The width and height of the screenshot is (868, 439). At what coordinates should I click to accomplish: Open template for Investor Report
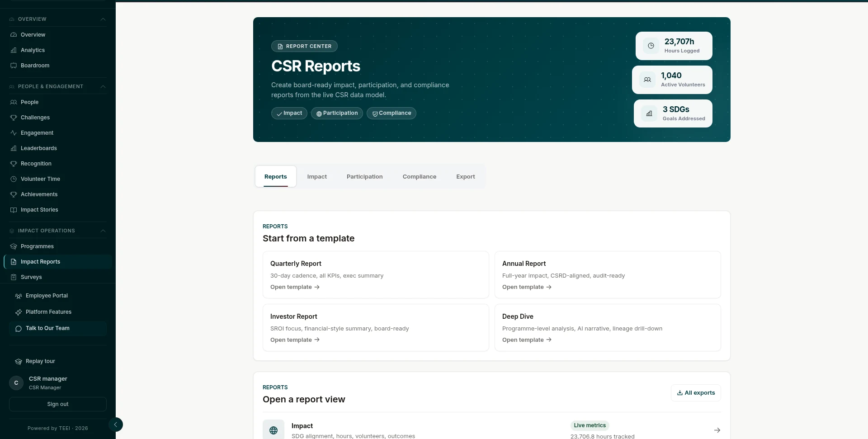[x=295, y=340]
